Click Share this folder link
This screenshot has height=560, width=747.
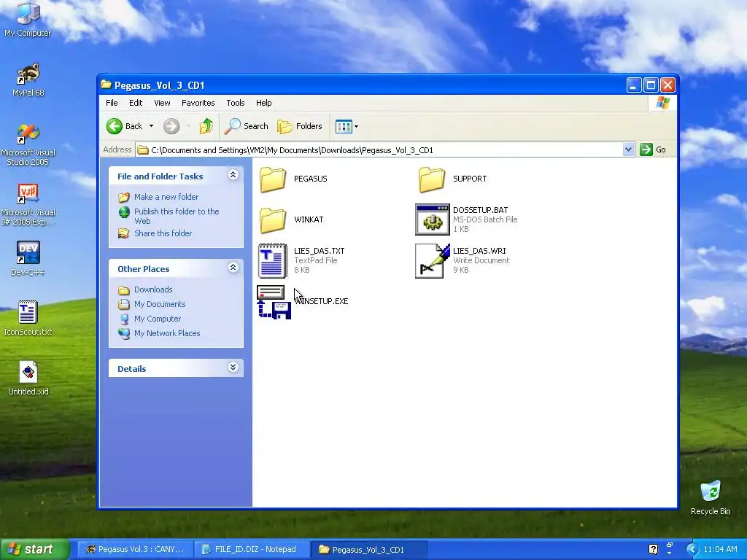point(163,233)
